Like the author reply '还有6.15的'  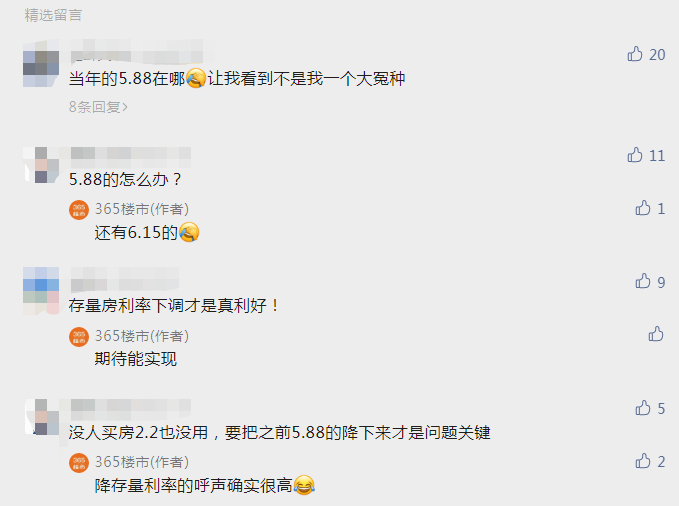pyautogui.click(x=643, y=208)
